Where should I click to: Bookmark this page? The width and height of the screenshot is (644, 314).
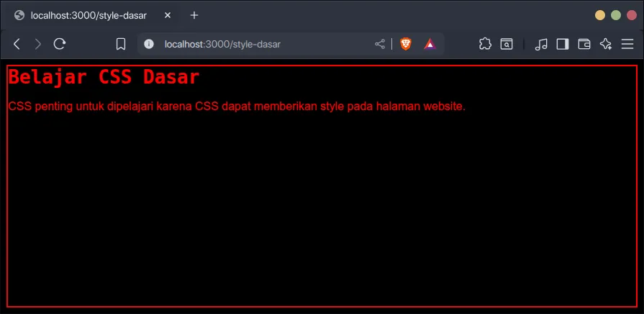pos(121,44)
